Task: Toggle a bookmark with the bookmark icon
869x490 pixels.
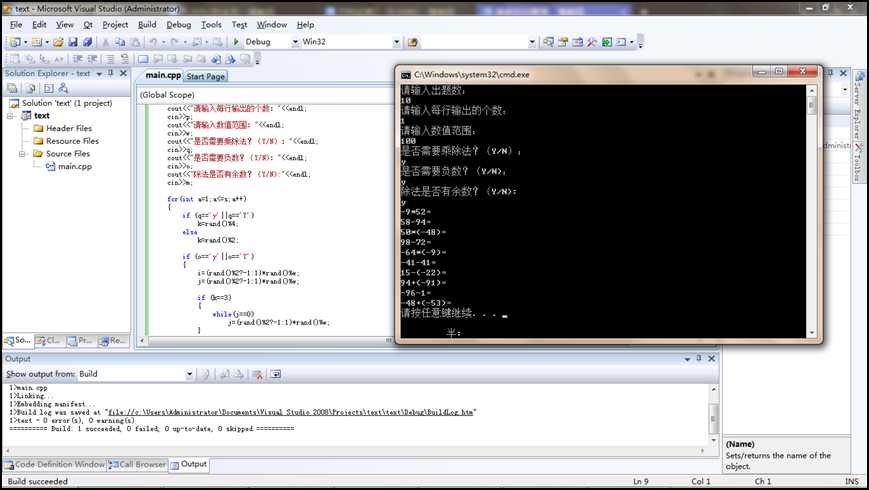Action: [143, 59]
